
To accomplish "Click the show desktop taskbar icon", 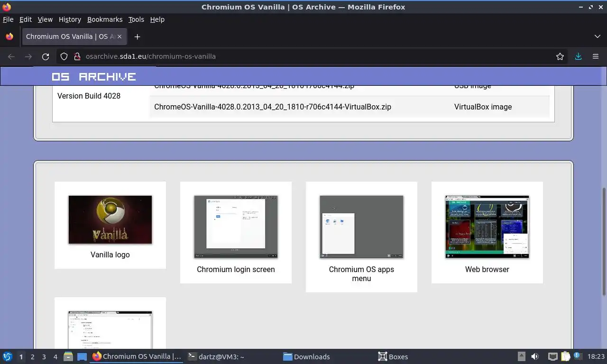I will point(82,356).
